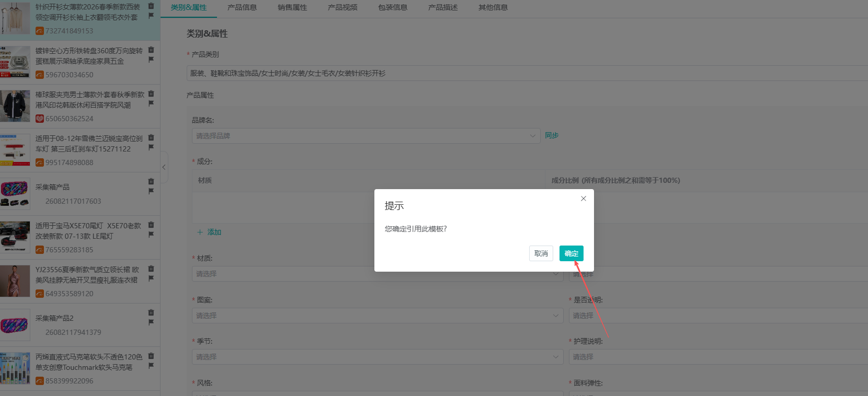Flag the 镀锌空心方形铁转盘 product
This screenshot has height=396, width=868.
click(x=151, y=60)
